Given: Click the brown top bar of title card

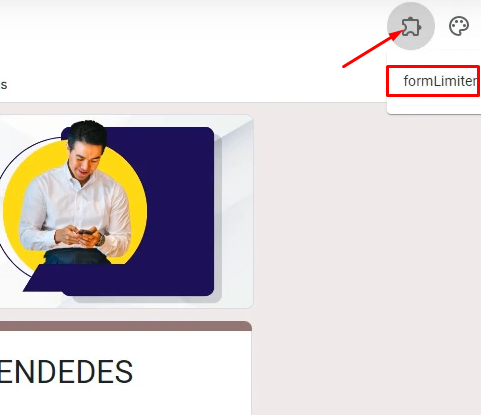Looking at the screenshot, I should [126, 326].
